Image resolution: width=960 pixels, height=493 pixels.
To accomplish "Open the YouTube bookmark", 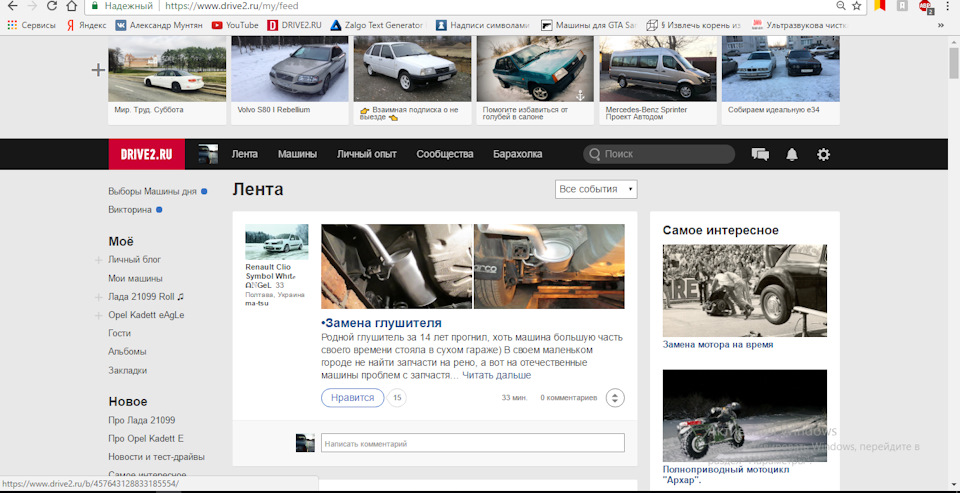I will (x=235, y=25).
